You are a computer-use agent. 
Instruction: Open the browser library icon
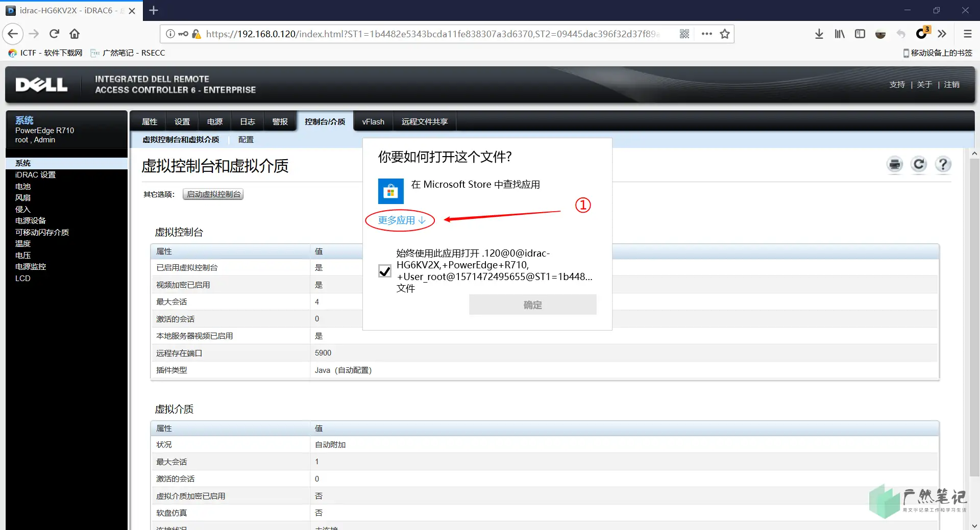coord(840,34)
